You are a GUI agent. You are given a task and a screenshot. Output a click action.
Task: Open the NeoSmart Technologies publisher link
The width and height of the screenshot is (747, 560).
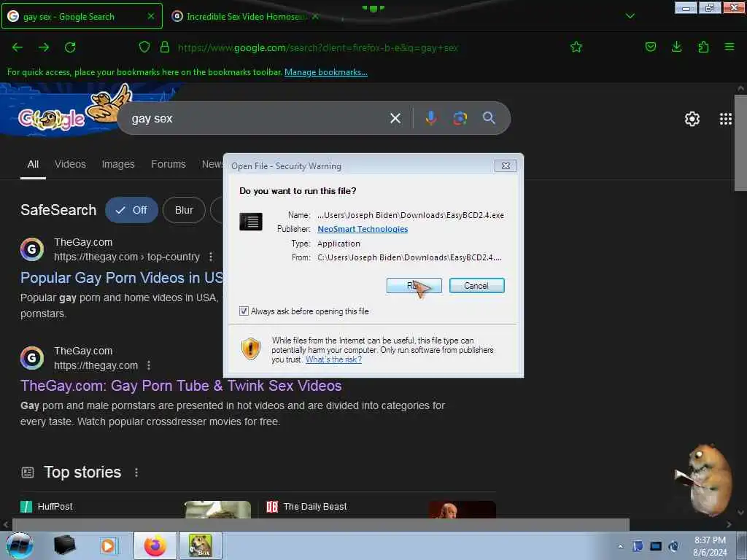point(363,229)
